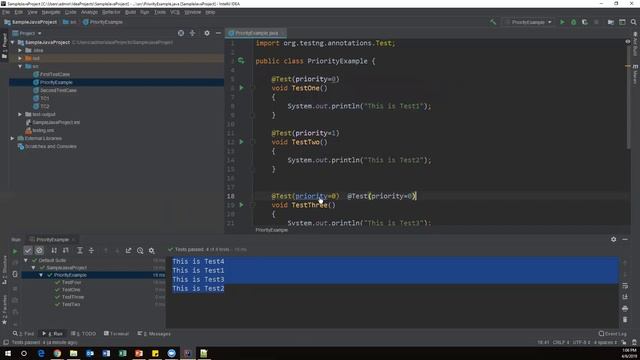Expand the test-output folder
This screenshot has width=640, height=360.
20,114
